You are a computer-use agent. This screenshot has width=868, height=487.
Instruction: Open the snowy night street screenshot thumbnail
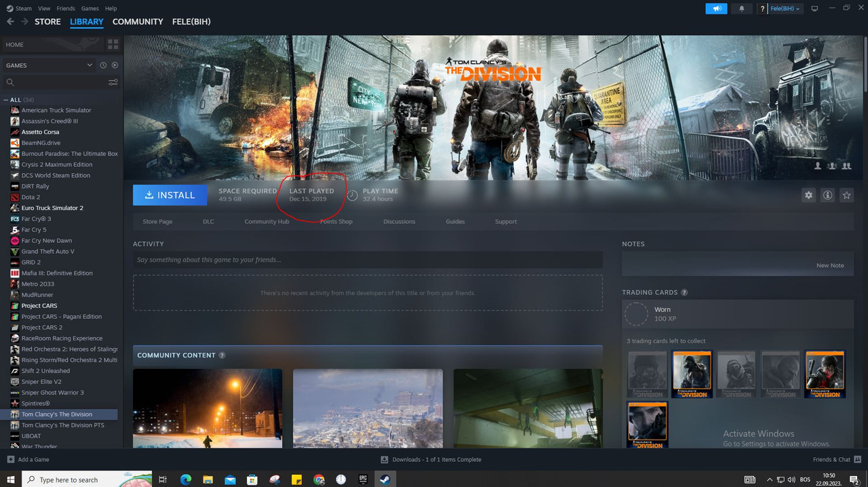coord(208,408)
